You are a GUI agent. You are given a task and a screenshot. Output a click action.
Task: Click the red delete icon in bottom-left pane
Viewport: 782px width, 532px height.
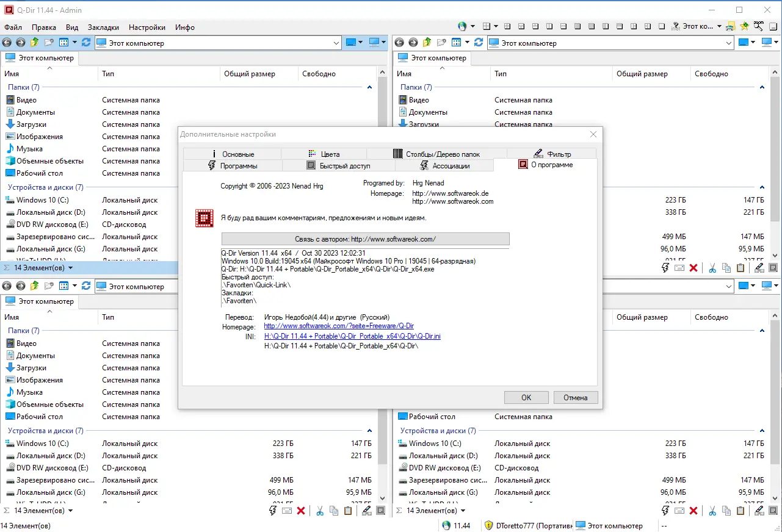301,511
